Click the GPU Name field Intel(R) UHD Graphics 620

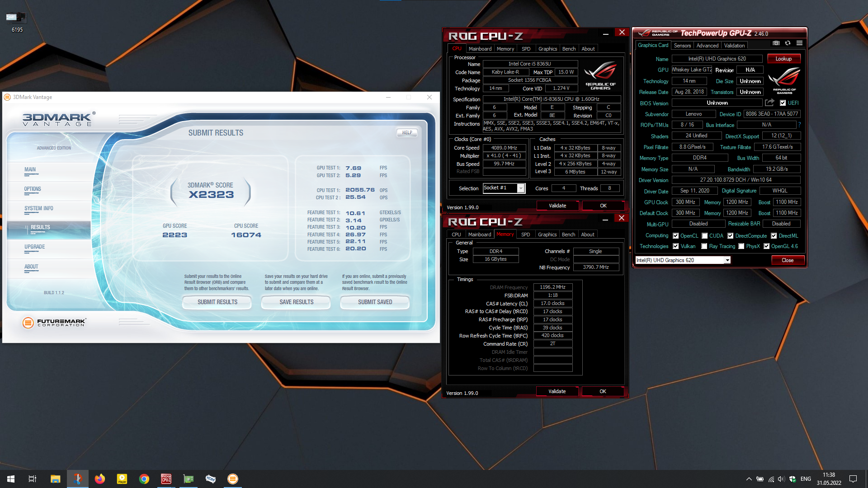717,59
